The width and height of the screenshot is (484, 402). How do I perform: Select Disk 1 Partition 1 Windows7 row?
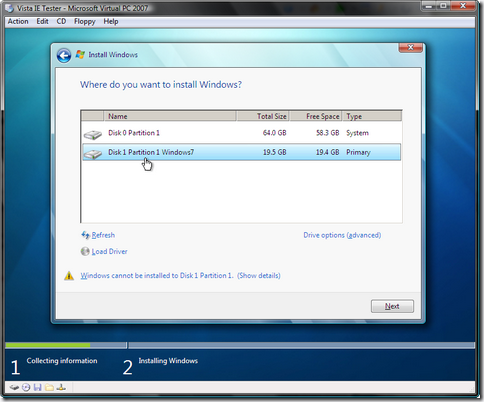coord(241,152)
